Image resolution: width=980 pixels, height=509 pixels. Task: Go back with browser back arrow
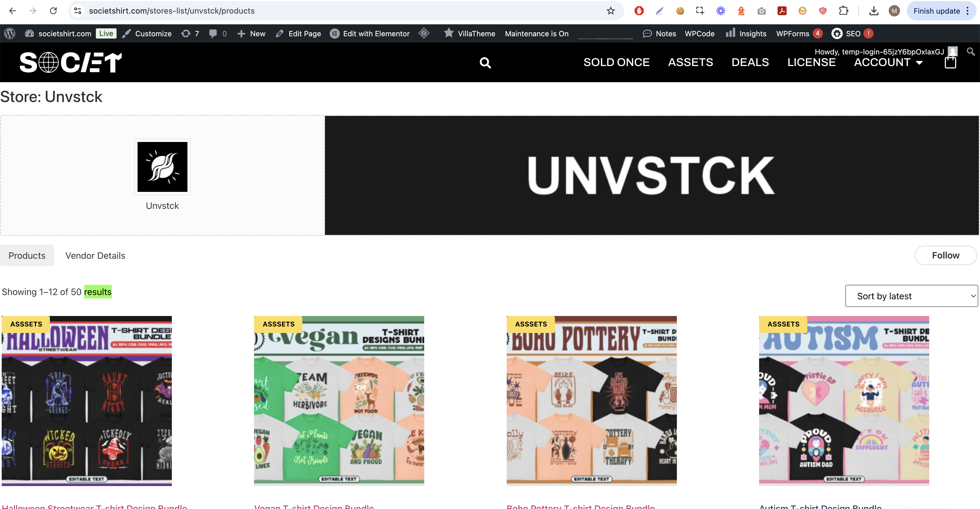click(12, 11)
